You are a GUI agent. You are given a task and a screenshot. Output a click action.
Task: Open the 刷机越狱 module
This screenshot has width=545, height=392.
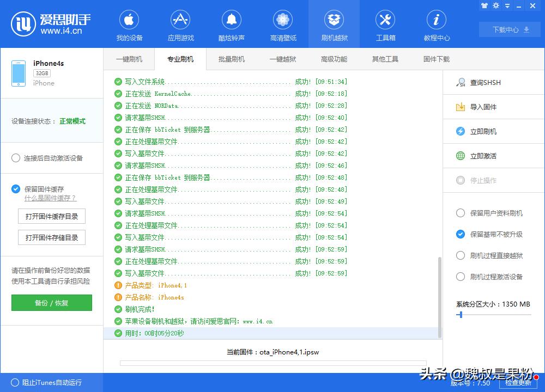[x=334, y=24]
